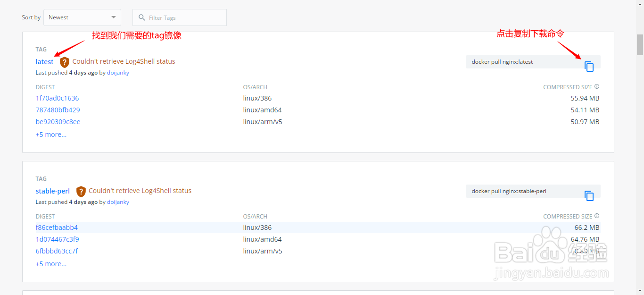
Task: Open digest 787480bfb429
Action: tap(58, 110)
